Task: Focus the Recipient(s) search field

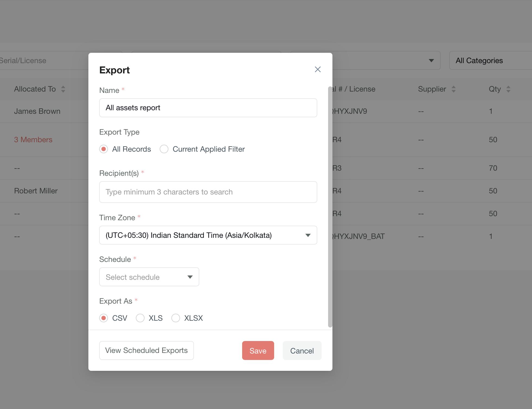Action: click(208, 192)
